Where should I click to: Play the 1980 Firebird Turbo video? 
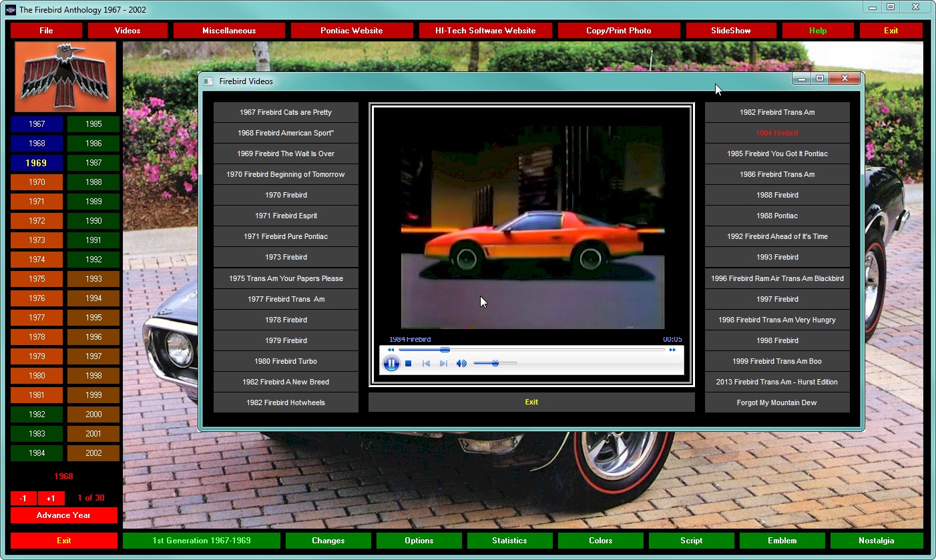point(286,361)
